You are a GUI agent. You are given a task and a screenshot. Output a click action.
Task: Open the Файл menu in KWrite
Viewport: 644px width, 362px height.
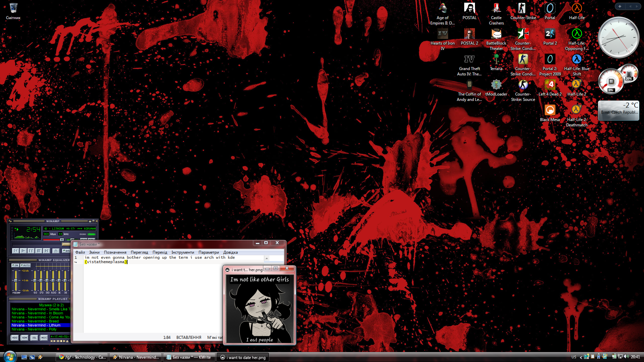[x=80, y=252]
